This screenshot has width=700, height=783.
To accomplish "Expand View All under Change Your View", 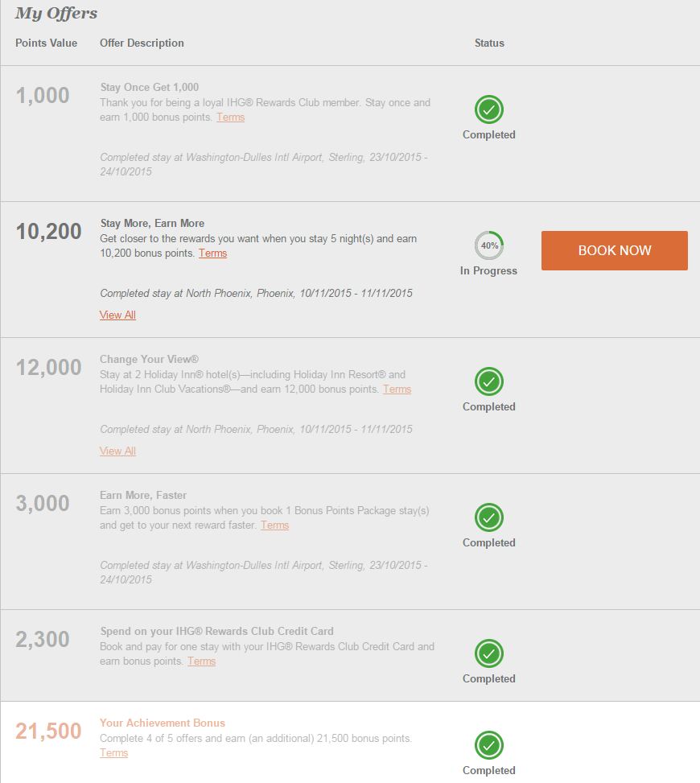I will tap(117, 451).
